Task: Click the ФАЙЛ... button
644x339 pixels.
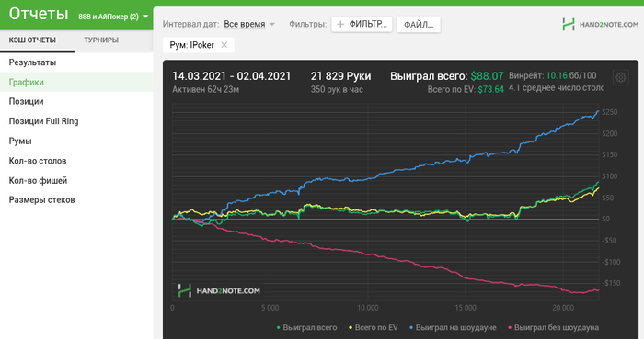Action: click(x=419, y=25)
